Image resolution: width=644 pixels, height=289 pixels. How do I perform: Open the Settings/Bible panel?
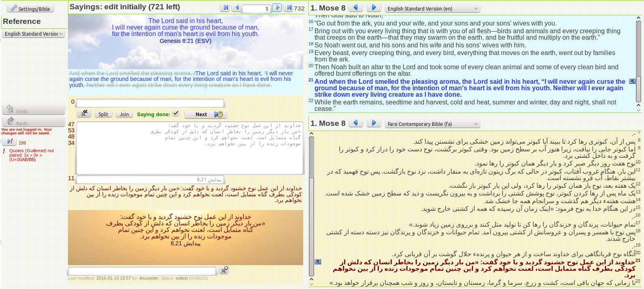pos(31,8)
